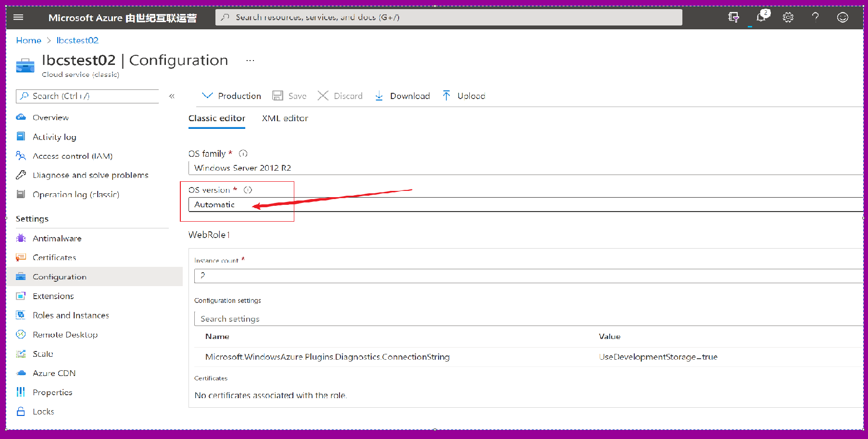Image resolution: width=868 pixels, height=439 pixels.
Task: Open the hamburger portal menu
Action: (18, 17)
